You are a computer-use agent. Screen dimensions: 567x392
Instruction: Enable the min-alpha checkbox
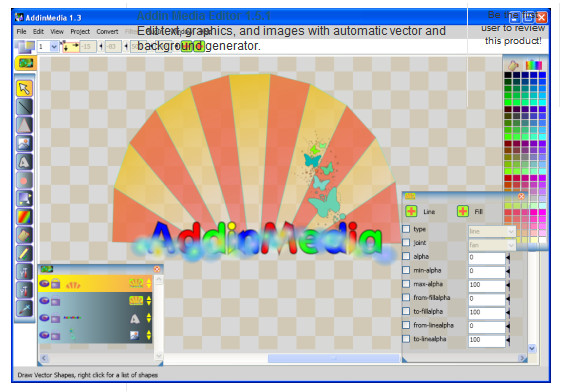click(406, 270)
